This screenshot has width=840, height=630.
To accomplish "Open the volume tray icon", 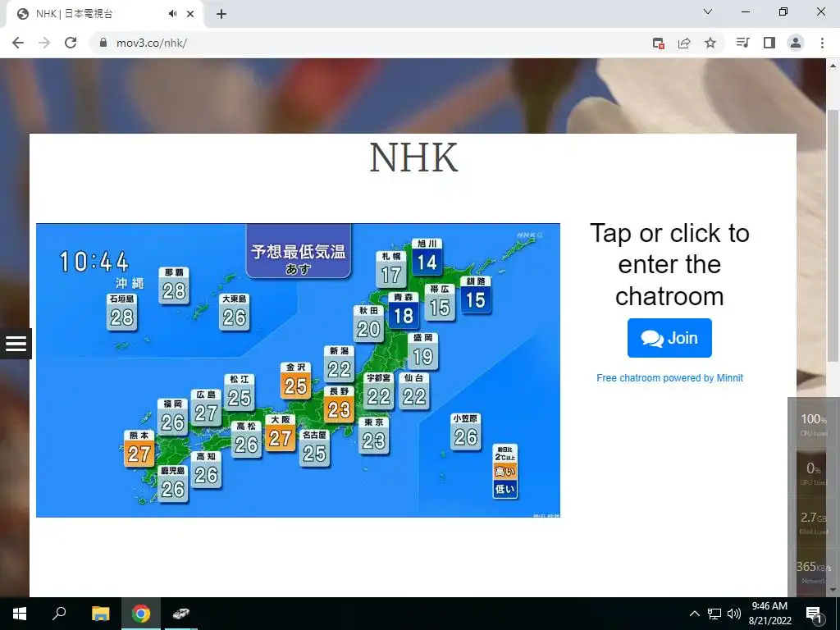I will pos(734,614).
